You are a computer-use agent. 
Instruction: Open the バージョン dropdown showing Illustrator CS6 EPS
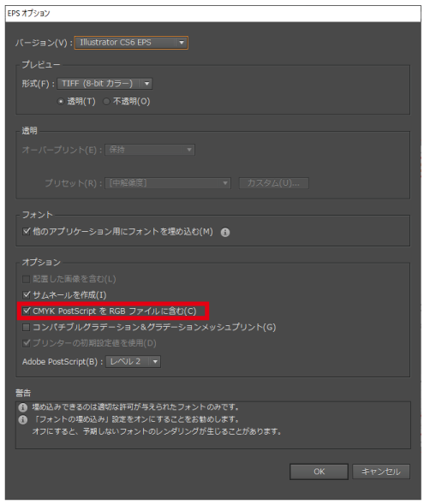131,43
